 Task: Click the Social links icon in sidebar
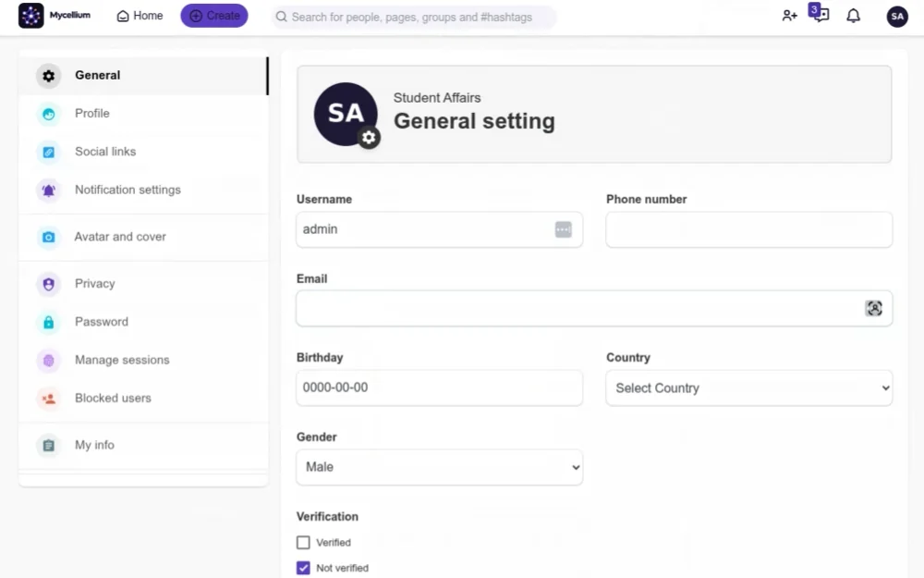coord(49,153)
